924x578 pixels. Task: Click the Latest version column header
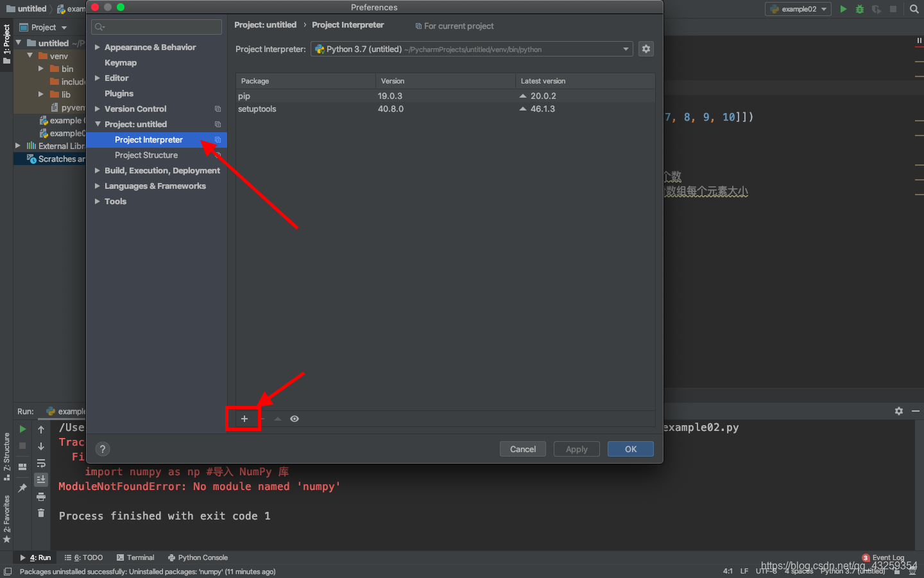585,81
